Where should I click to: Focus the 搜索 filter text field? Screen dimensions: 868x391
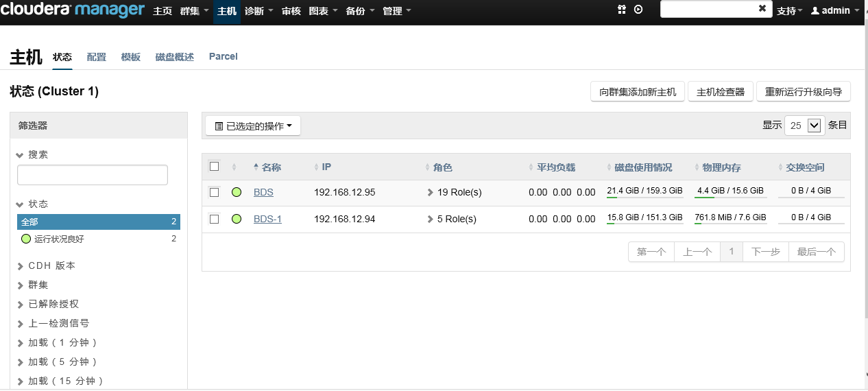93,175
